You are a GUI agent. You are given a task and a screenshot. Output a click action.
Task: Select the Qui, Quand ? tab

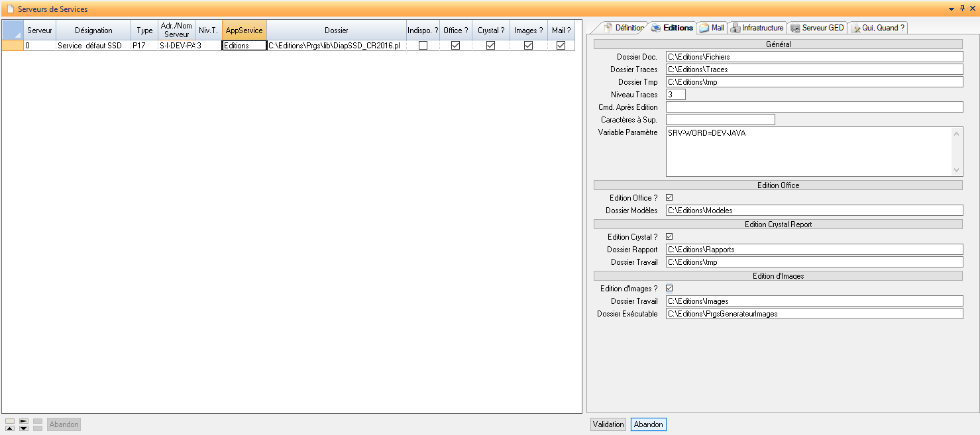click(879, 28)
